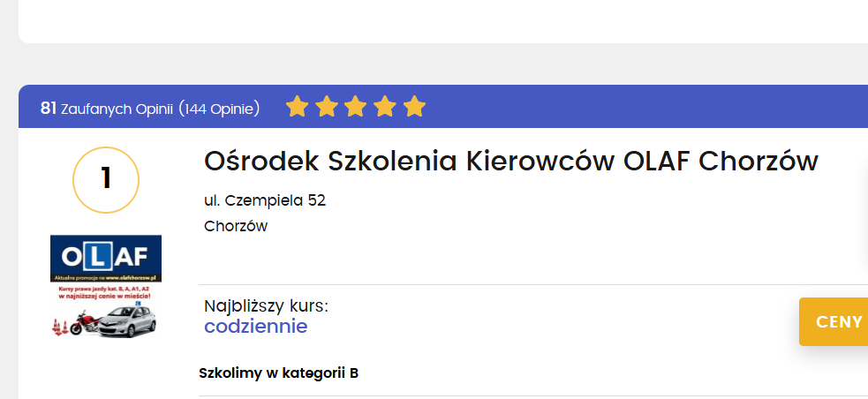Click the circled rank number 1 badge
This screenshot has width=868, height=399.
[x=106, y=180]
